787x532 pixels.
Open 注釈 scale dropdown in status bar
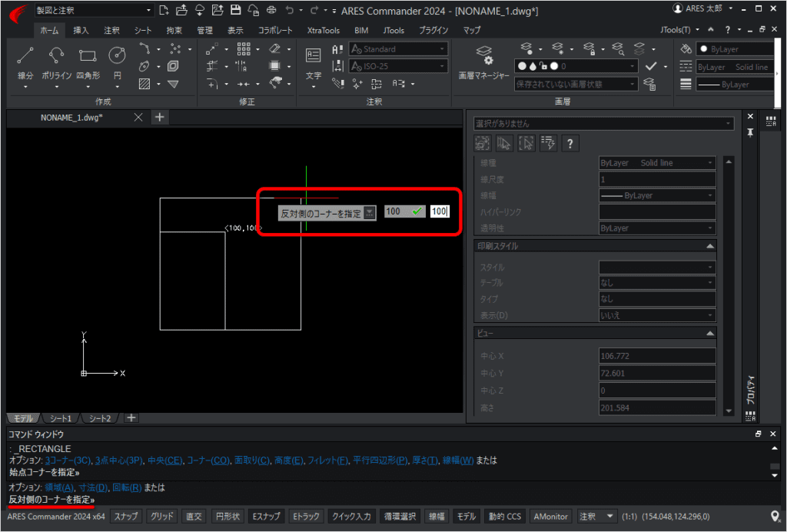point(596,516)
